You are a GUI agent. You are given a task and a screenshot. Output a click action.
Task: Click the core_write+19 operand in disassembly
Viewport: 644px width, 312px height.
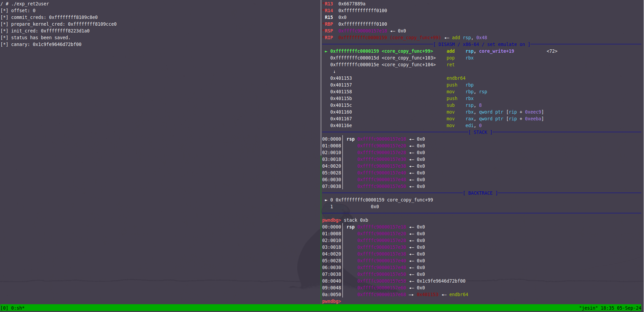496,51
